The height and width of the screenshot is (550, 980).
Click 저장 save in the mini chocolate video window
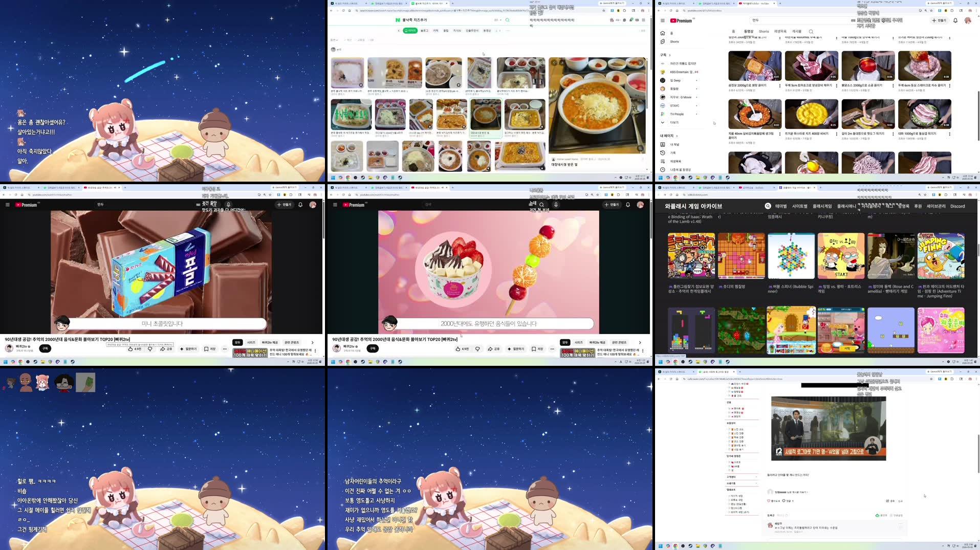pos(210,349)
